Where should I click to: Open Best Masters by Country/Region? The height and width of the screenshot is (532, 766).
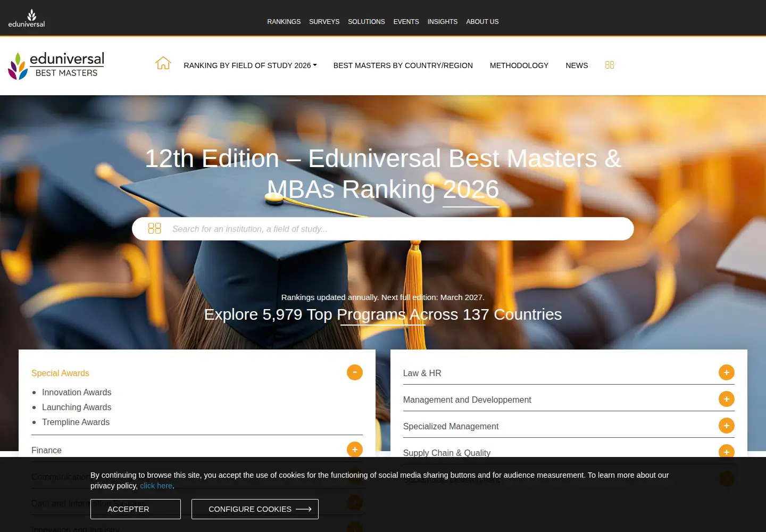[x=403, y=65]
